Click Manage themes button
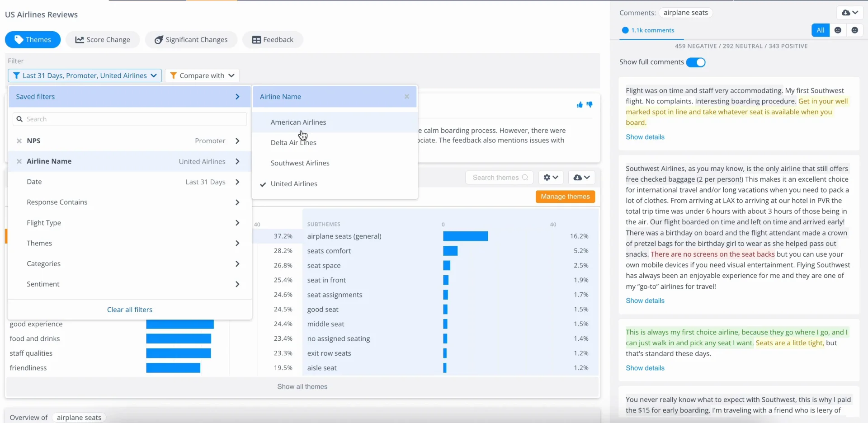The image size is (868, 423). tap(565, 197)
